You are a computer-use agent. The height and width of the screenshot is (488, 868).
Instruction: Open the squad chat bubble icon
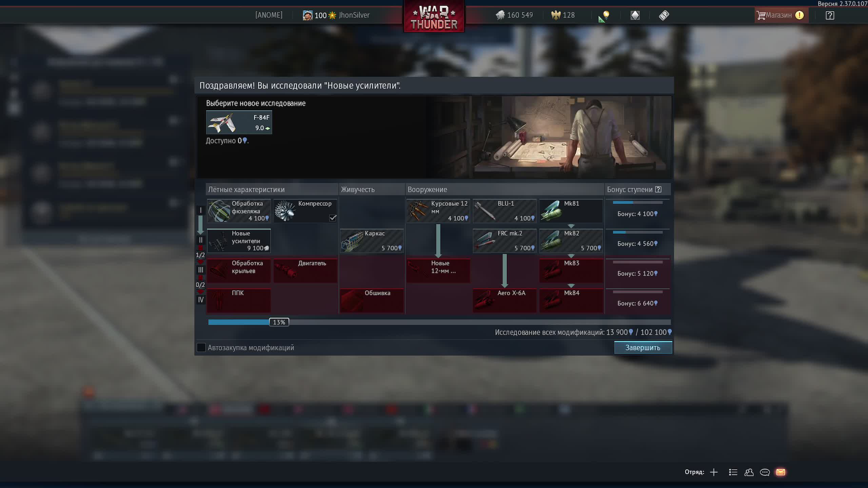tap(765, 472)
